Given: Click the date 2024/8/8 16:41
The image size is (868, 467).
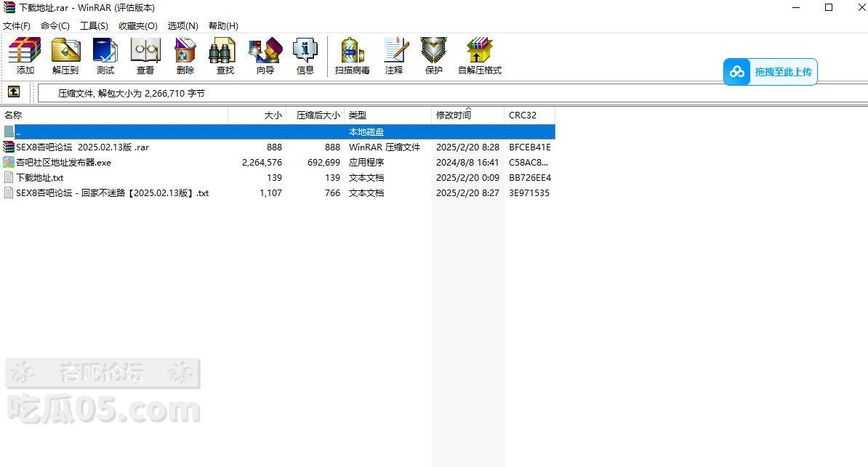Looking at the screenshot, I should (467, 163).
